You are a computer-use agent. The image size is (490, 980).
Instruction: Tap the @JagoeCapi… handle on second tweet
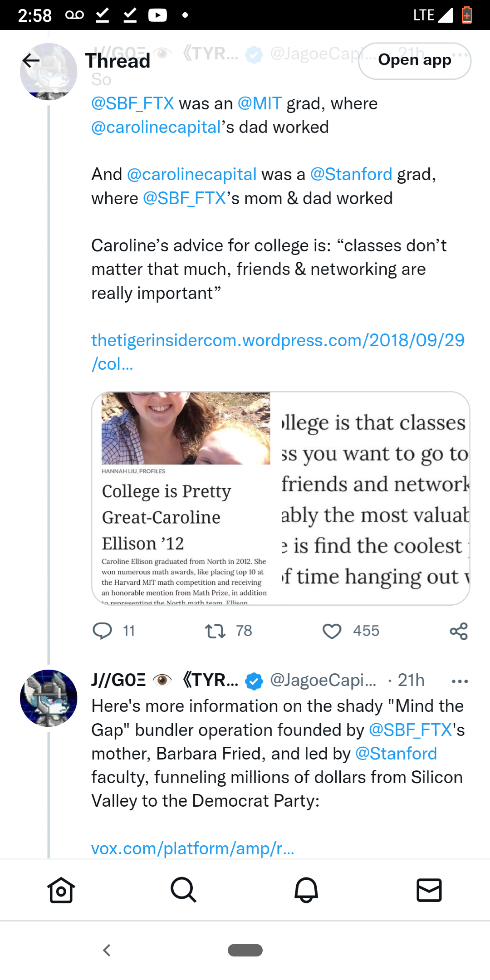[323, 680]
